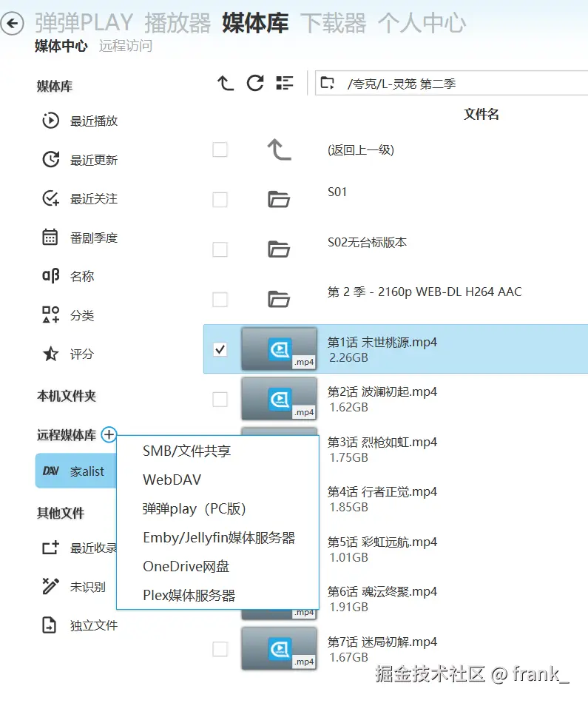Click the path field /夸克/L-灵笼 第二季
Viewport: 588px width, 703px height.
[451, 83]
